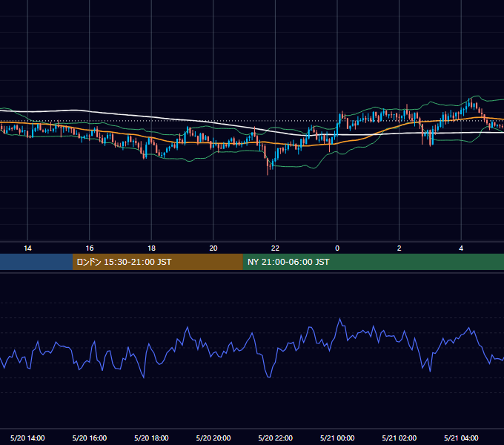The image size is (504, 445).
Task: Click the 2 hour label on the upper time axis
Action: tap(399, 248)
